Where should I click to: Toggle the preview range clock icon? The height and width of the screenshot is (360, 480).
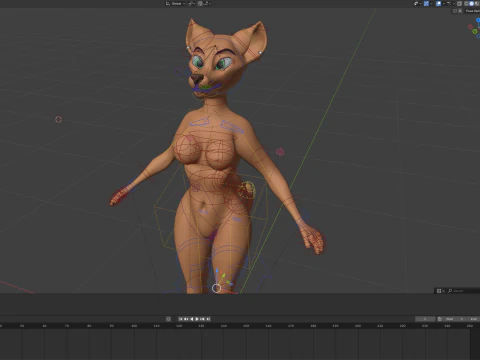click(x=440, y=319)
